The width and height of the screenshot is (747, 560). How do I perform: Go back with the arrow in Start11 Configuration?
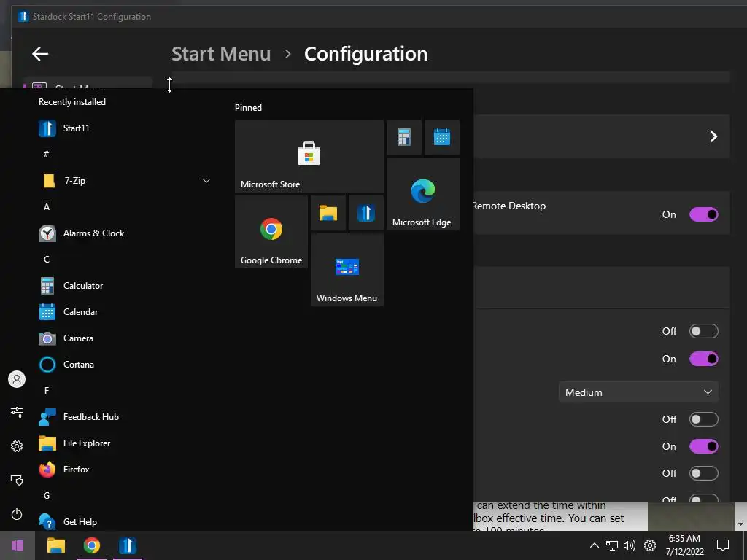[x=40, y=54]
